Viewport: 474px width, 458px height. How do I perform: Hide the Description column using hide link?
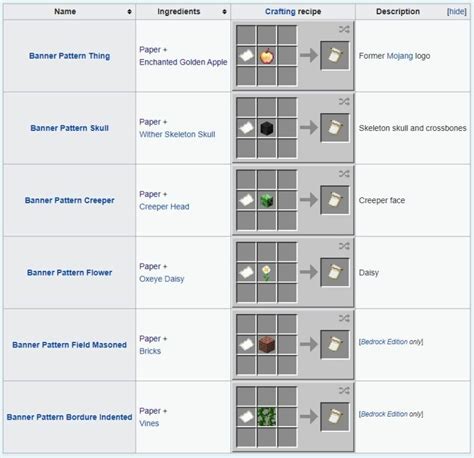456,12
